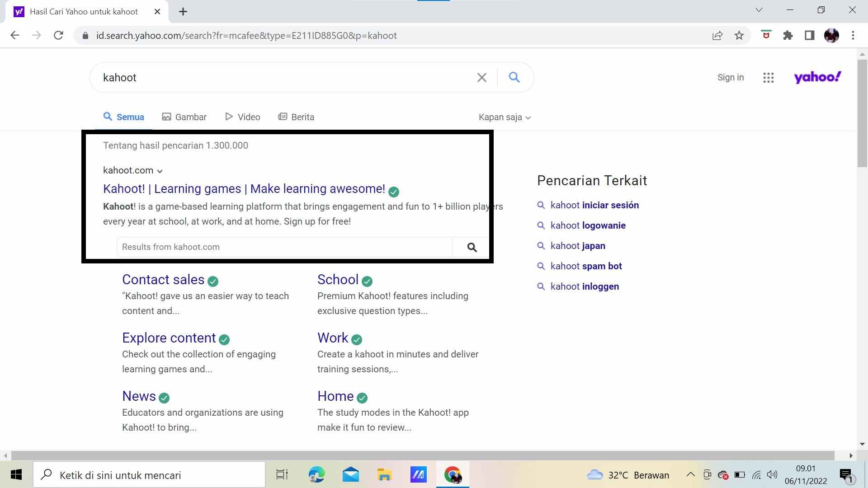Reload the page with the refresh icon
868x488 pixels.
click(58, 35)
